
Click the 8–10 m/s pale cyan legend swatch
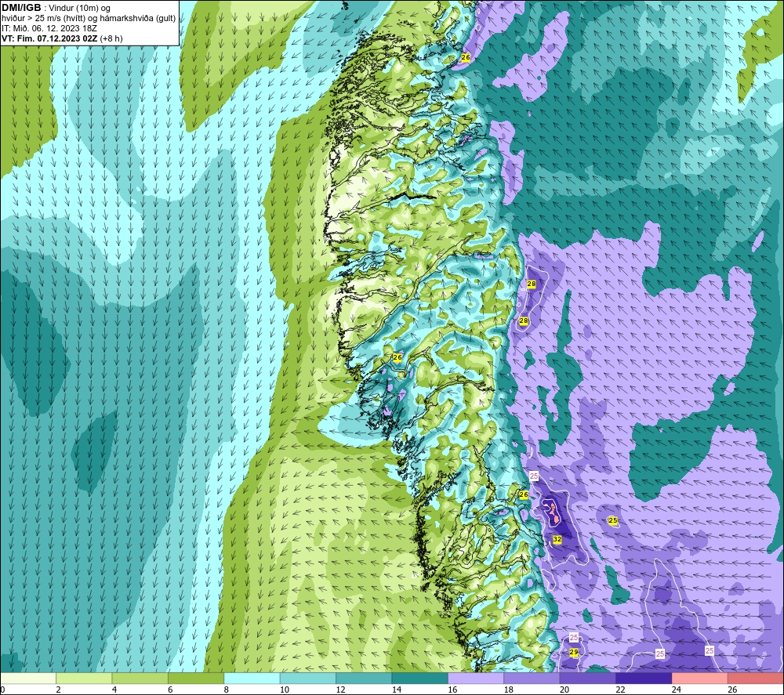[252, 678]
